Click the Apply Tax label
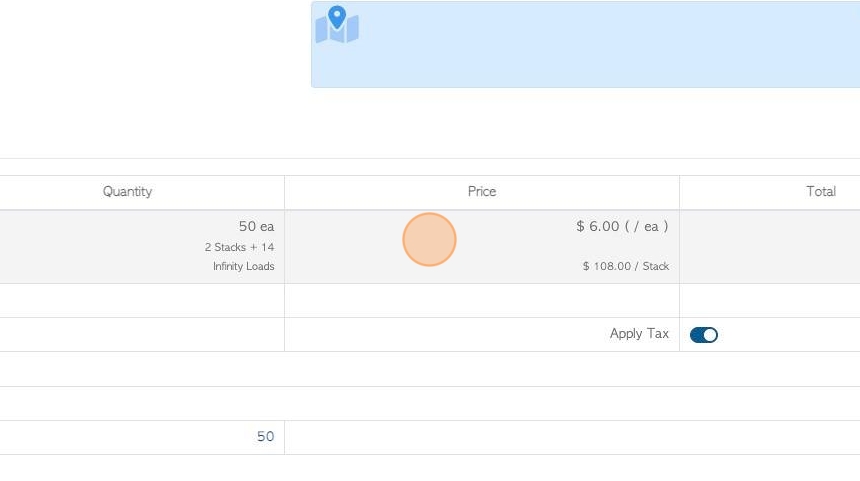The image size is (860, 481). tap(639, 334)
